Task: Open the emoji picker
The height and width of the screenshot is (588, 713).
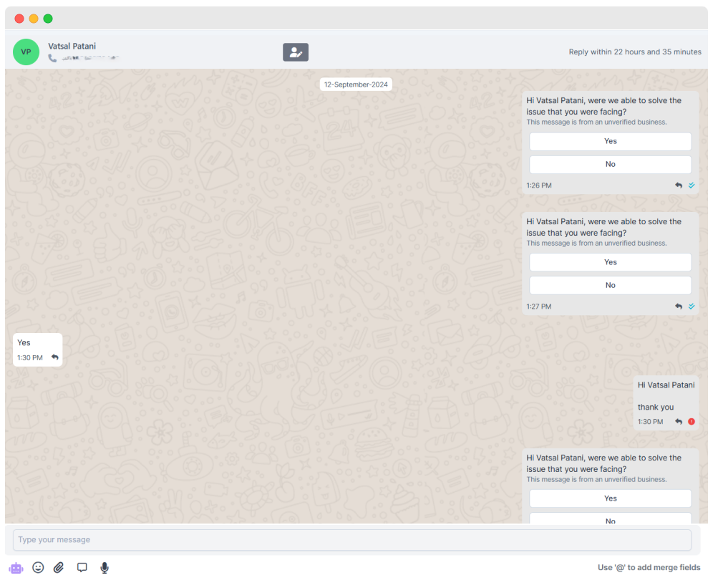Action: coord(38,567)
